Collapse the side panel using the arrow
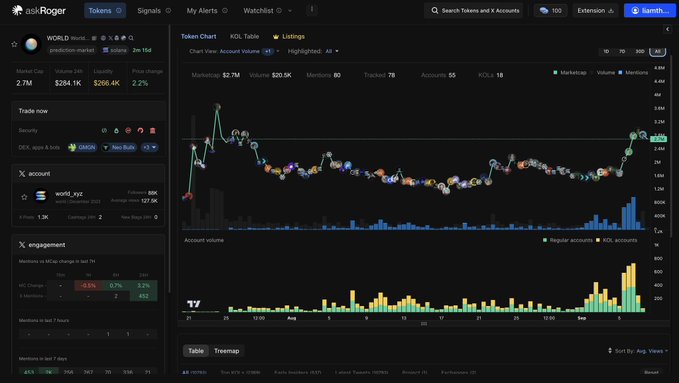Viewport: 679px width, 383px height. [x=667, y=29]
